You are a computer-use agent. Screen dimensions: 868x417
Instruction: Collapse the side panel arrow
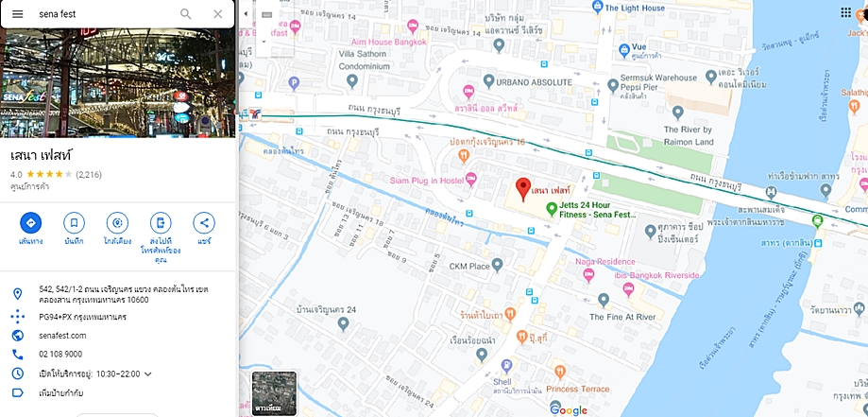[246, 14]
